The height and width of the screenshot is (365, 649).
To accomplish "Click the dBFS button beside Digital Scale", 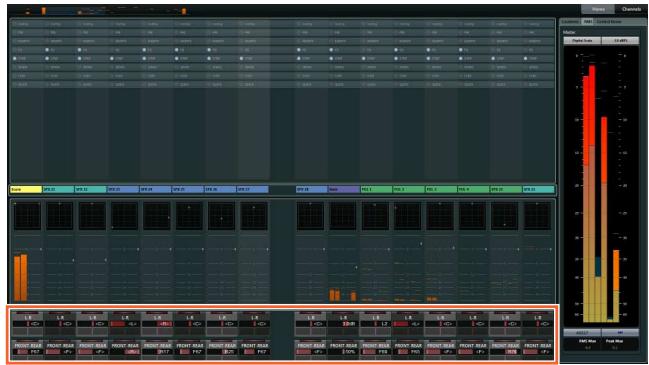I will tap(620, 41).
